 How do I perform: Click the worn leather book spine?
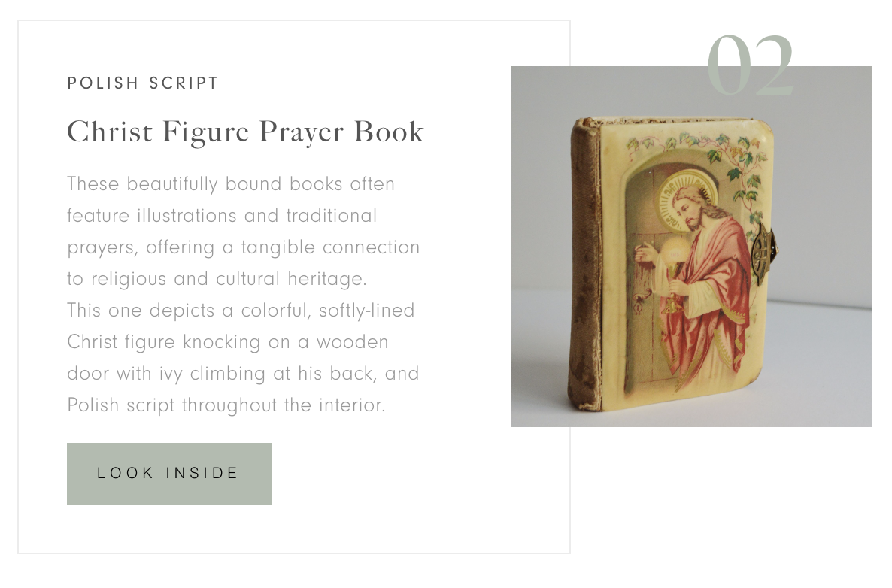coord(585,265)
